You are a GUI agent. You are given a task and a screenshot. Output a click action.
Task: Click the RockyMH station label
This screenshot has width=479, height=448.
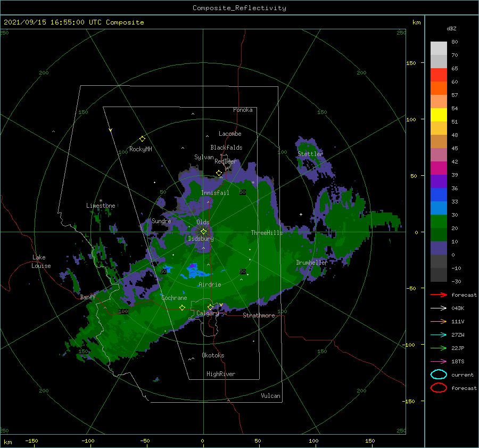pos(141,149)
